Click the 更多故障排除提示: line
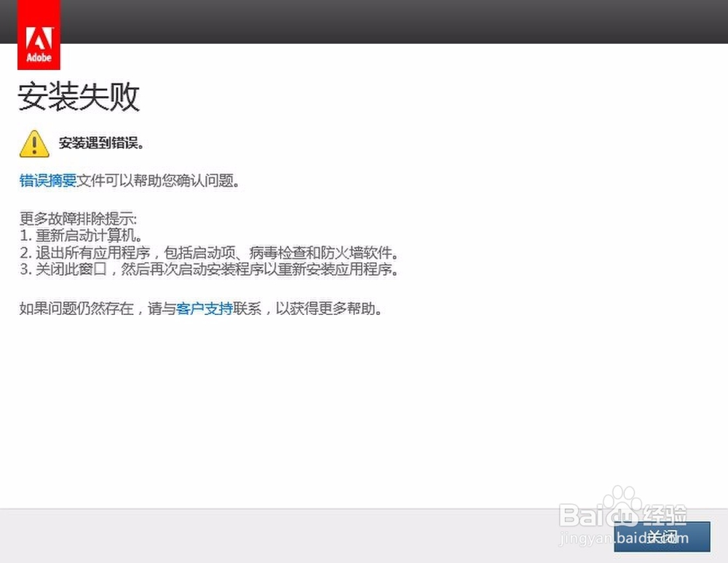728x563 pixels. [x=79, y=218]
